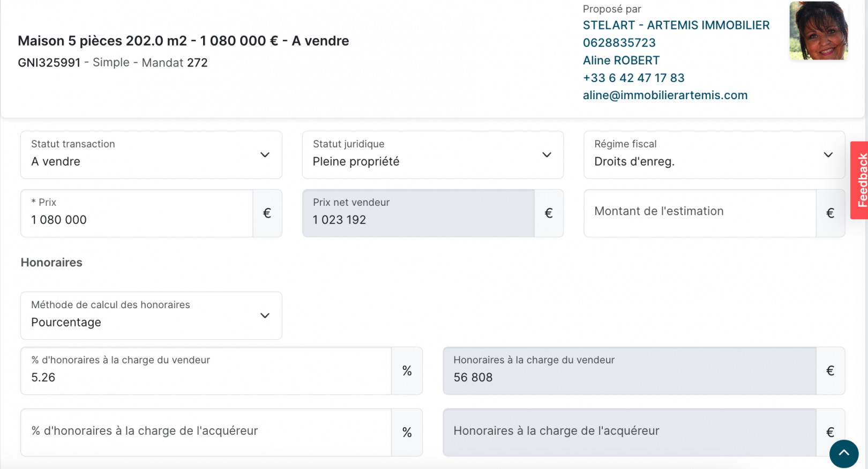Click the scroll-to-top arrow button
This screenshot has width=868, height=469.
[x=844, y=453]
